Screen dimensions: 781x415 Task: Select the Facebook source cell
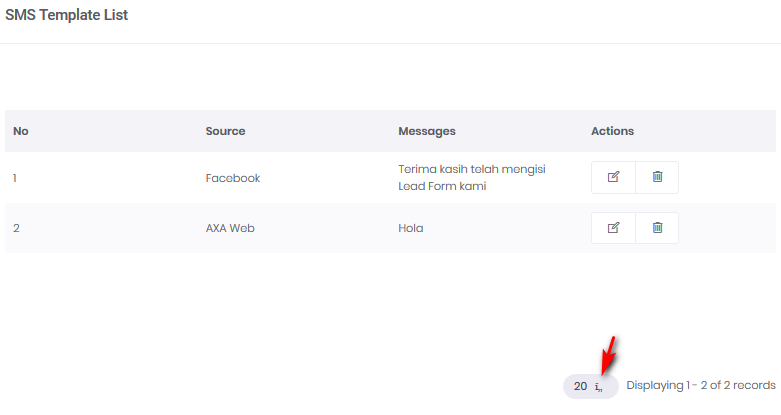[x=233, y=178]
